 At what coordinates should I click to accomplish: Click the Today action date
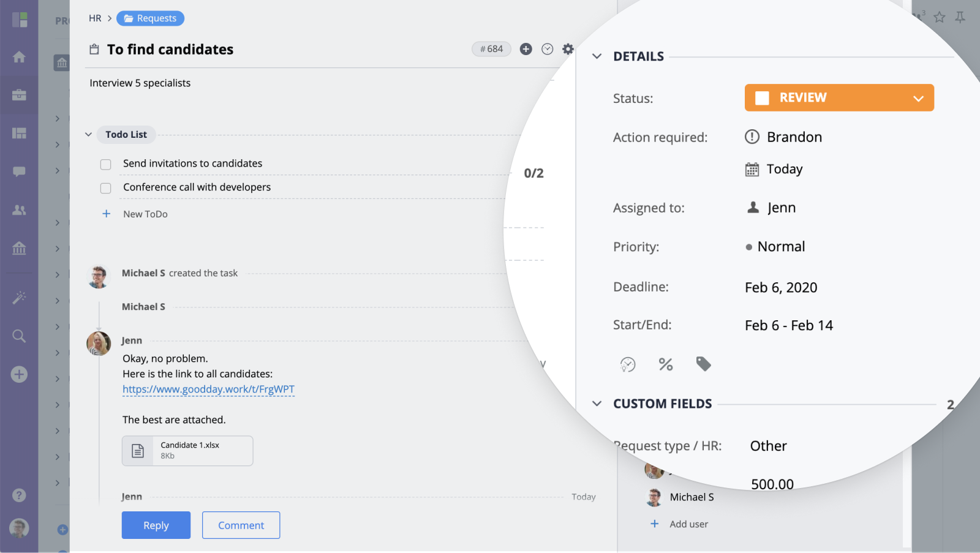click(x=785, y=170)
